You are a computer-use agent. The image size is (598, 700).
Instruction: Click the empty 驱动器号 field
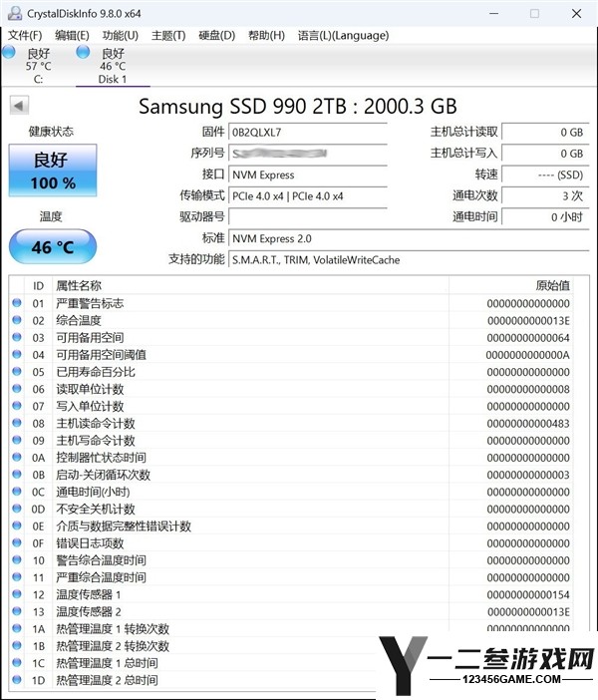[x=308, y=217]
